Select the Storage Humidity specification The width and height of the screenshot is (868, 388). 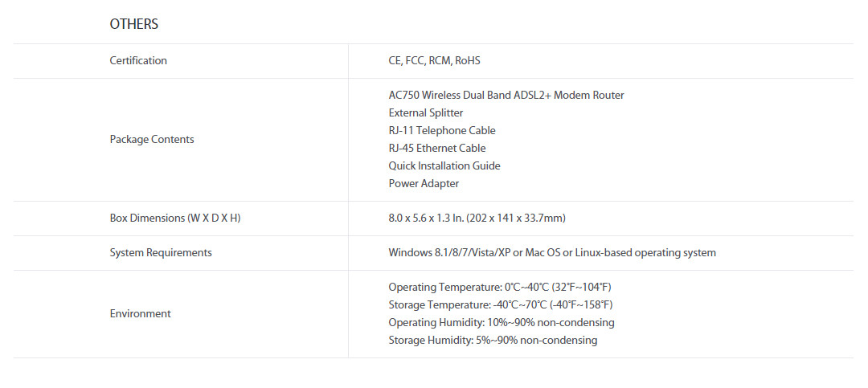(x=493, y=340)
